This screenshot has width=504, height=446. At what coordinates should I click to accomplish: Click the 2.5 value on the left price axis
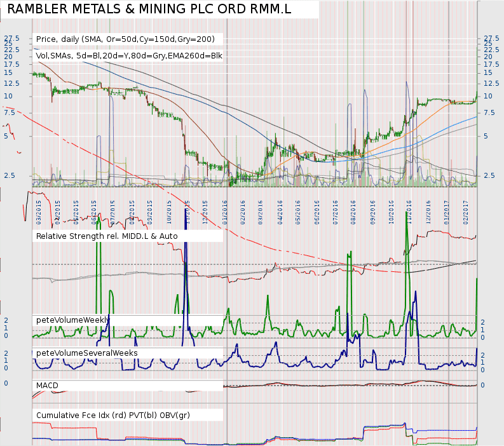(x=10, y=175)
